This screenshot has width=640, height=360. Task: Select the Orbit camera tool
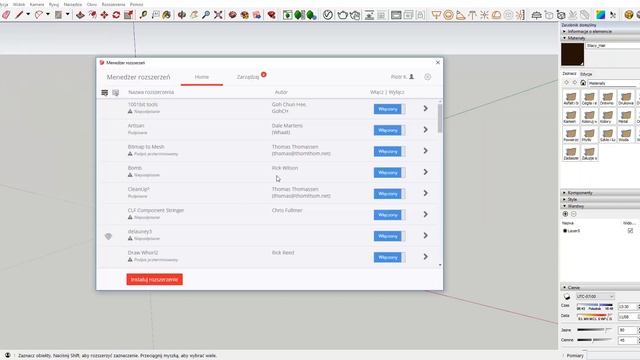[x=182, y=15]
